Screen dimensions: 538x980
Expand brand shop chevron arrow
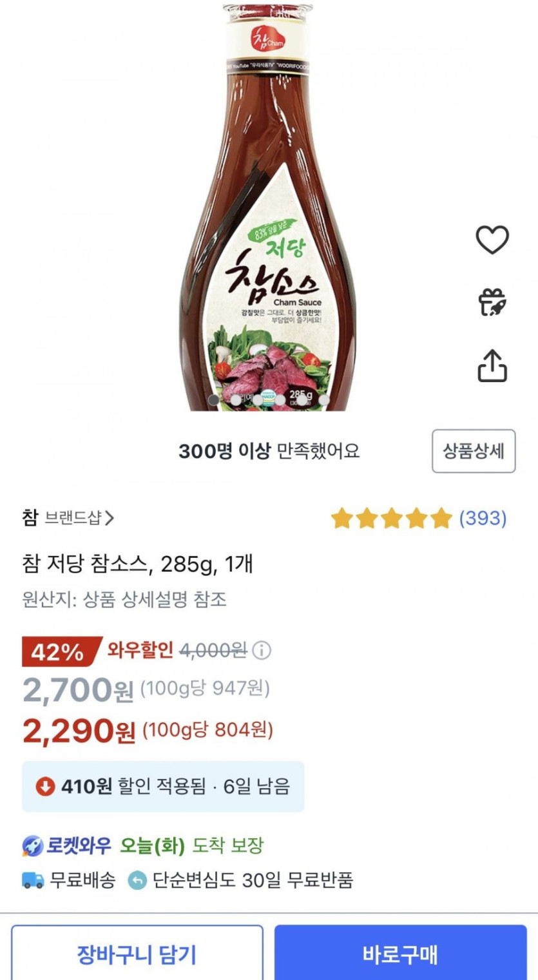pos(110,518)
